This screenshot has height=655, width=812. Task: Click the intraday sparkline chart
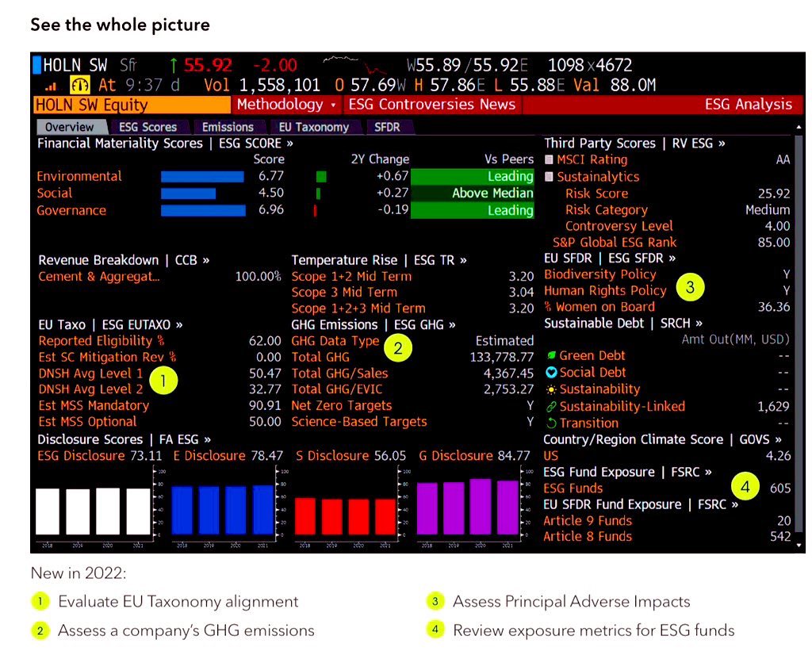[355, 65]
